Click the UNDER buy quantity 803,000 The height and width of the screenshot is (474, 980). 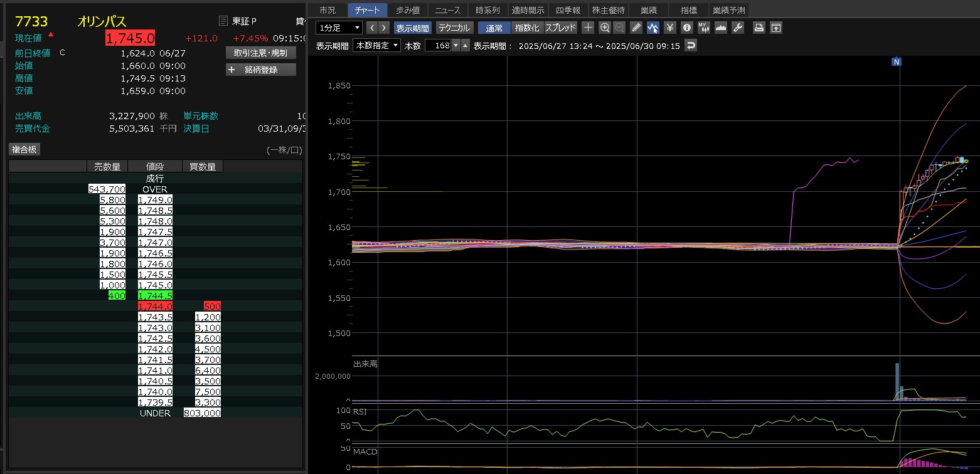(x=202, y=413)
